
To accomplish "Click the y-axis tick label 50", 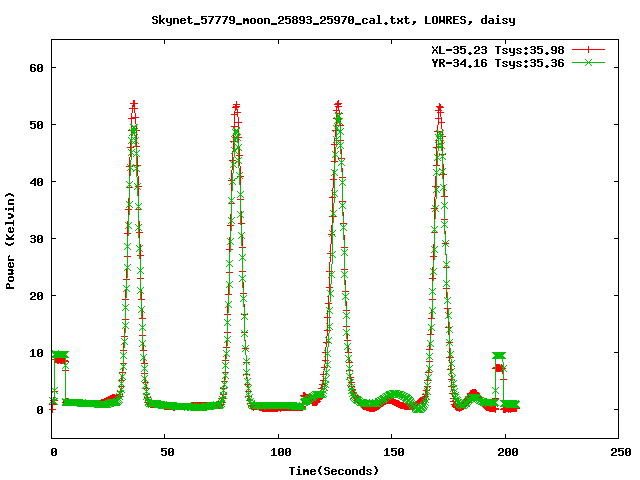I will click(x=36, y=125).
